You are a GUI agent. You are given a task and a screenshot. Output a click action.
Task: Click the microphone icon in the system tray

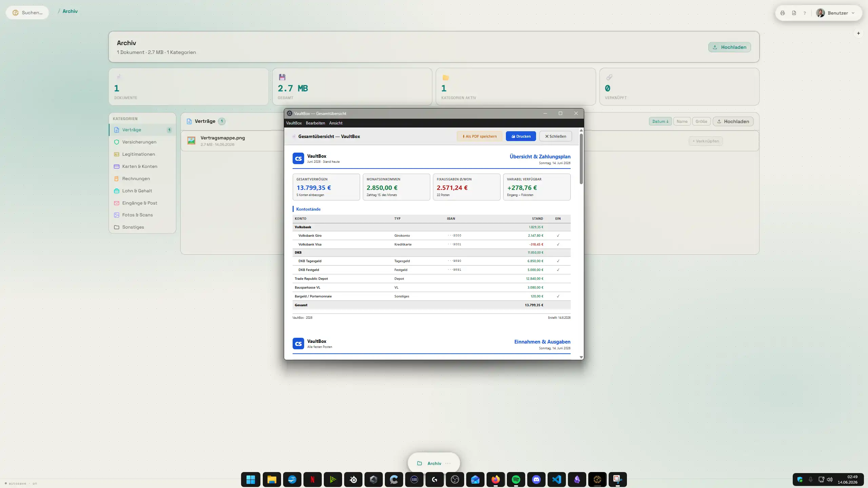pos(811,480)
